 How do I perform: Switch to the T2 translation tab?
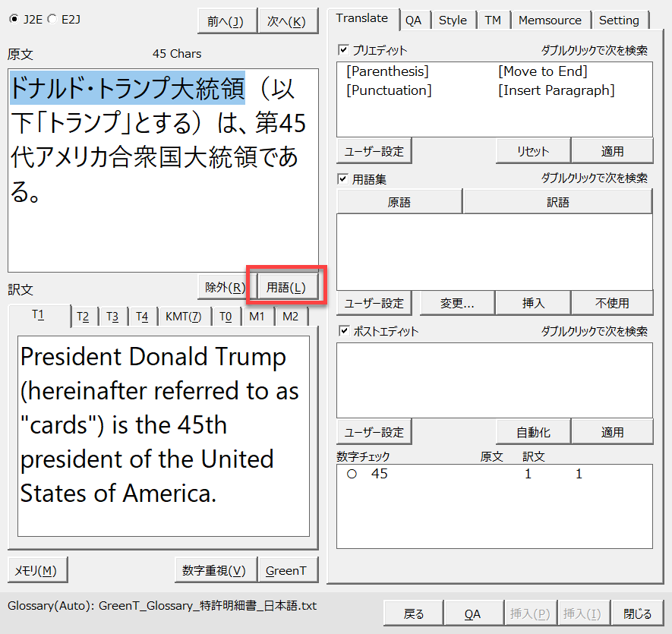click(83, 317)
